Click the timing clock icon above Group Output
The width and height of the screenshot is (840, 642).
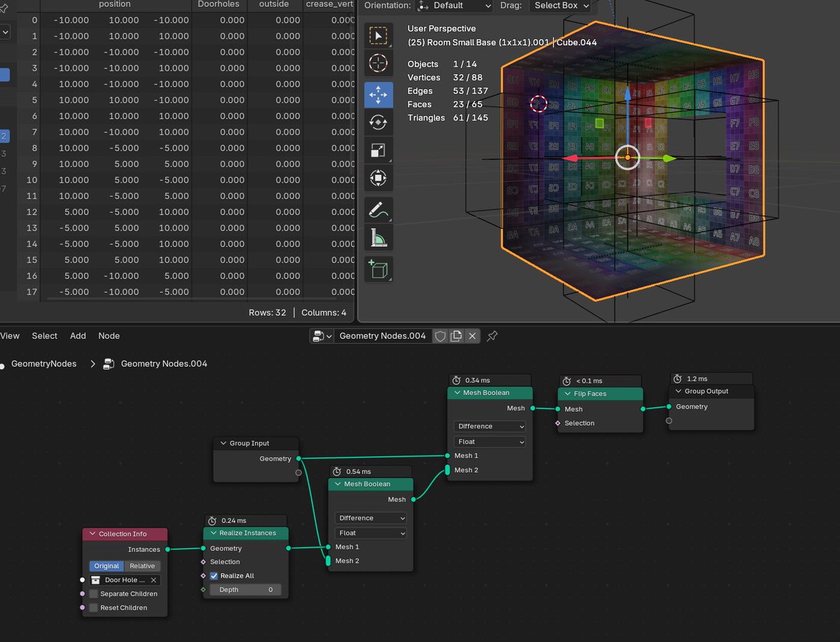point(678,379)
